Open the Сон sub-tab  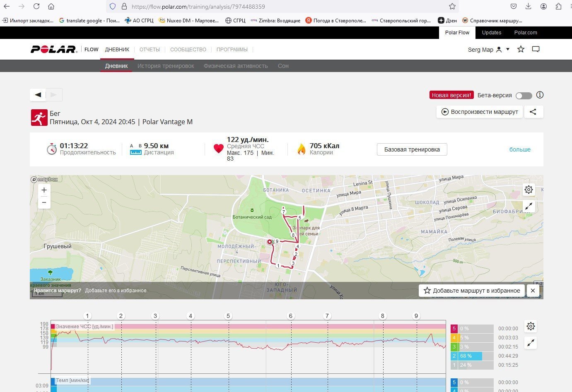tap(283, 66)
